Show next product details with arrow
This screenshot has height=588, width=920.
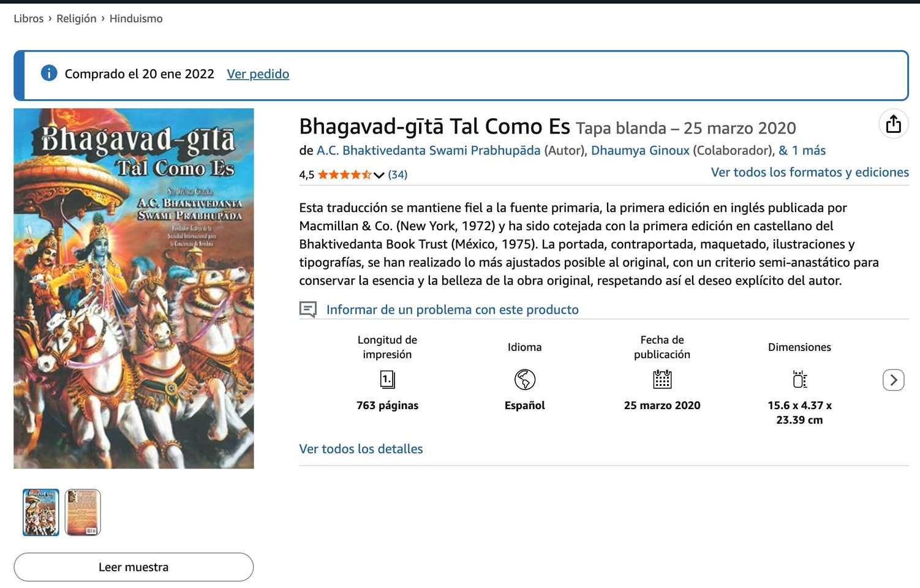(893, 380)
